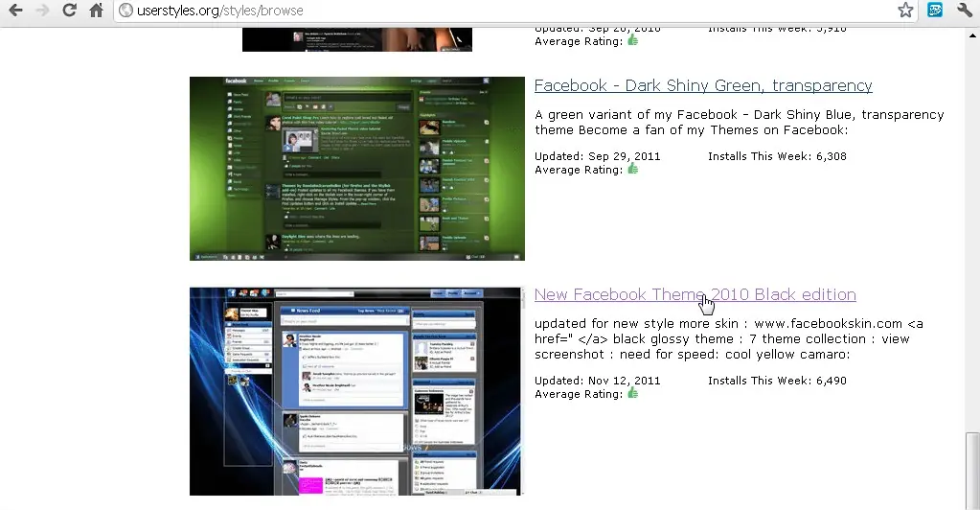980x510 pixels.
Task: Open 'New Facebook Theme 2010 Black edition' link
Action: tap(695, 294)
